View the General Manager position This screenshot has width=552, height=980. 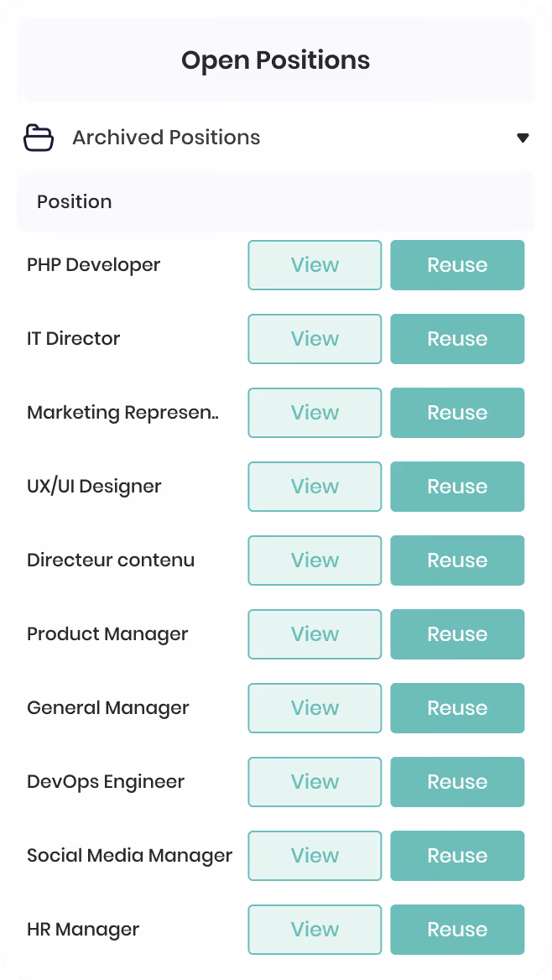(315, 707)
